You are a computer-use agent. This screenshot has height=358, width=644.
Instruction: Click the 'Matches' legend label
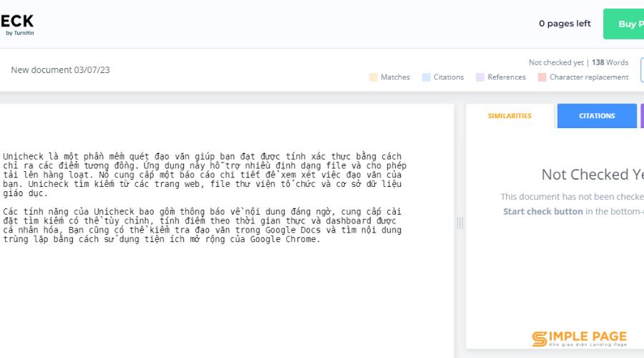click(x=395, y=77)
